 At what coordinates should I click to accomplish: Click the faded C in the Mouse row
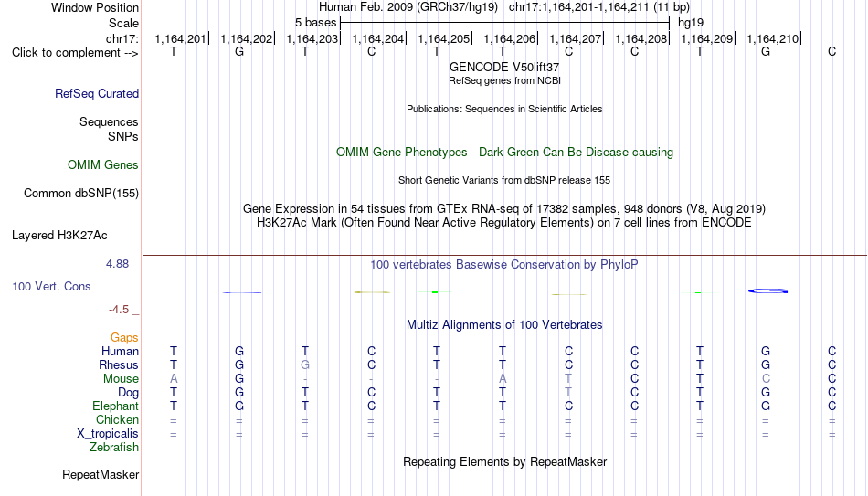coord(766,379)
